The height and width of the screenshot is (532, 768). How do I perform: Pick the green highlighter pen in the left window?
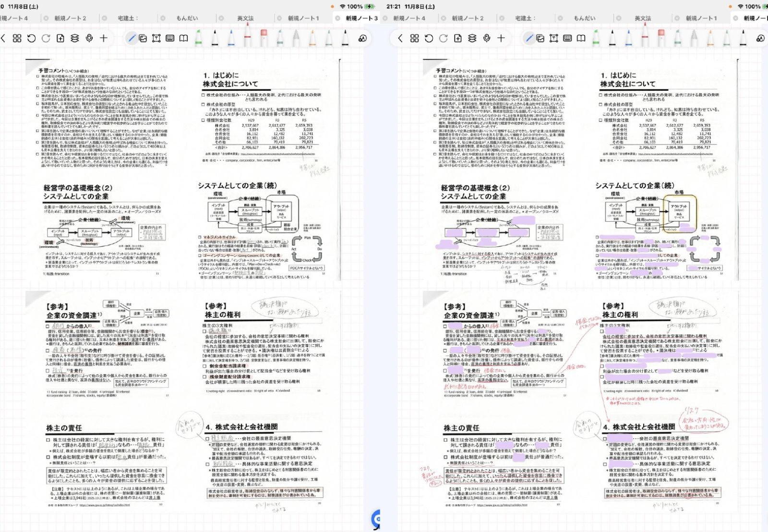[x=199, y=37]
